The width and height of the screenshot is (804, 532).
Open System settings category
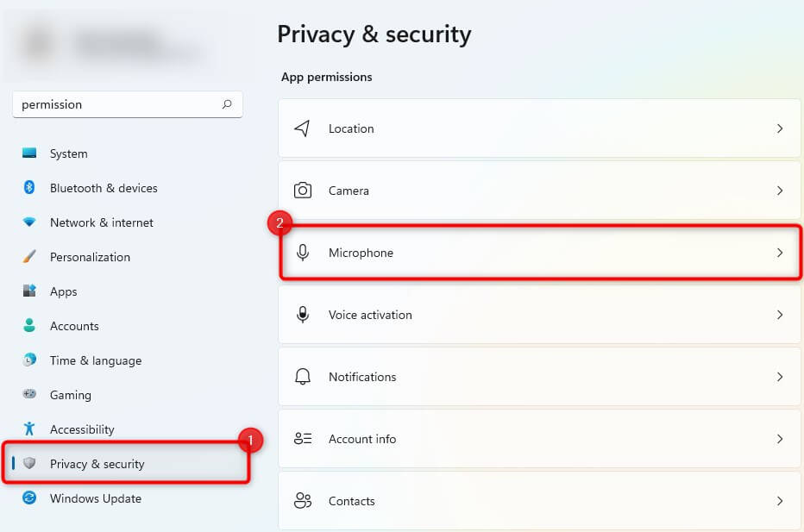point(68,153)
